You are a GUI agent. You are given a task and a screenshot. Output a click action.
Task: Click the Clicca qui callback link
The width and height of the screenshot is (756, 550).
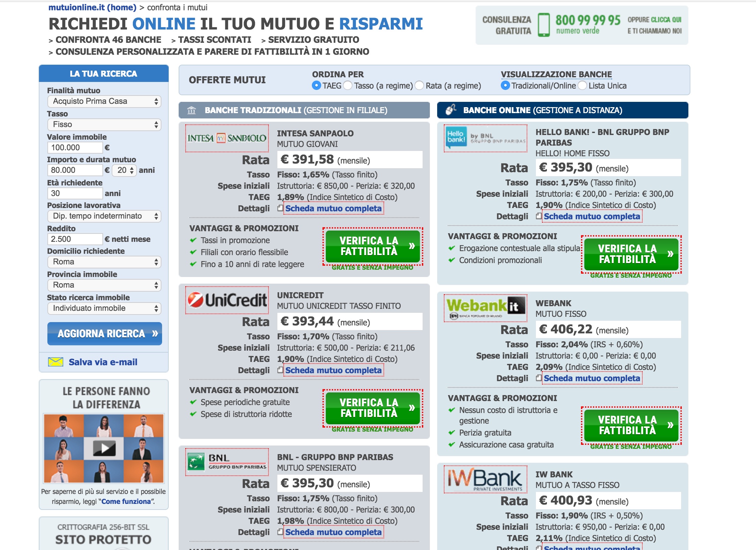click(666, 20)
